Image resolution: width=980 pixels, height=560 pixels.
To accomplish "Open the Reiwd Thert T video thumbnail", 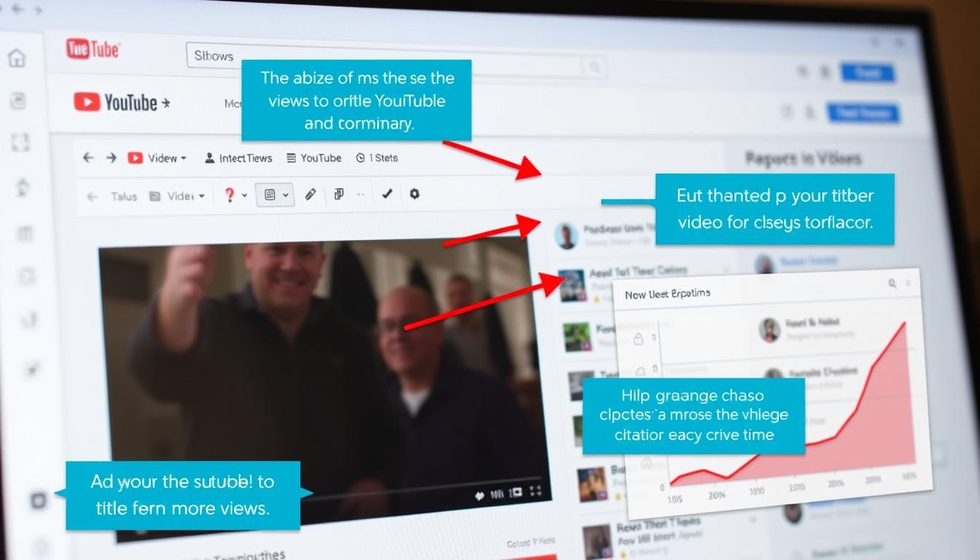I will pos(598,542).
